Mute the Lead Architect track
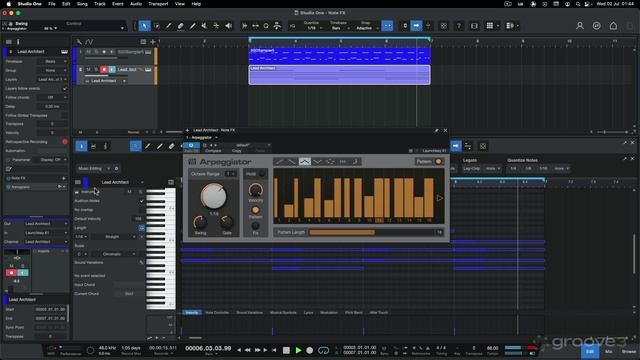Screen dimensions: 640x360 tap(88, 70)
